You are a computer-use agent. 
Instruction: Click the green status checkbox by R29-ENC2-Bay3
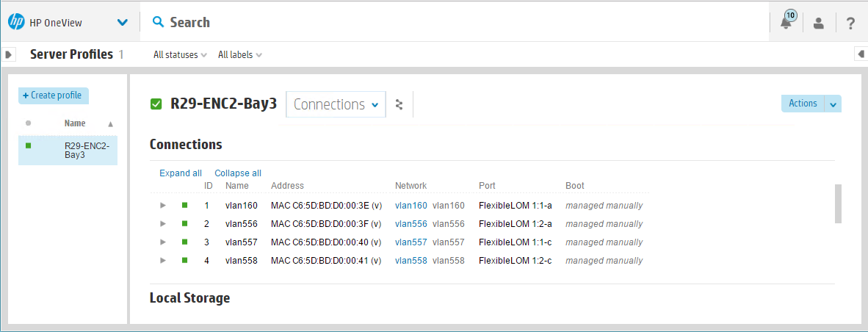[156, 104]
